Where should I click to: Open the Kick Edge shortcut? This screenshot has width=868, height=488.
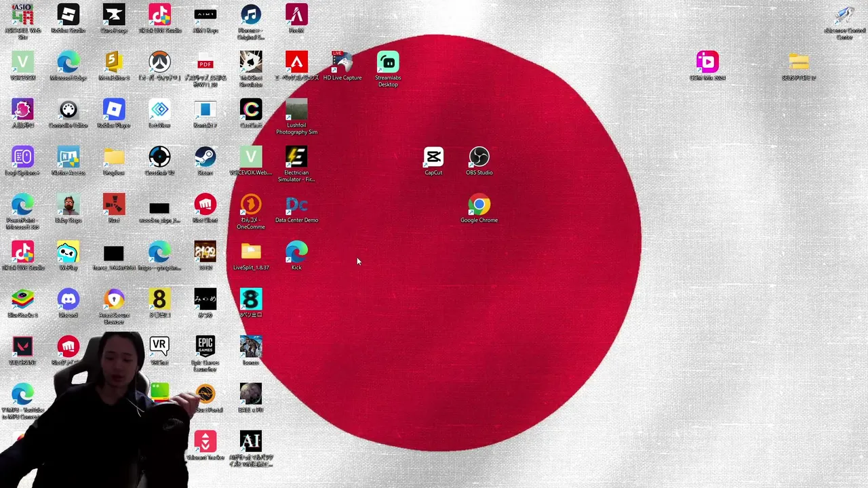(296, 252)
